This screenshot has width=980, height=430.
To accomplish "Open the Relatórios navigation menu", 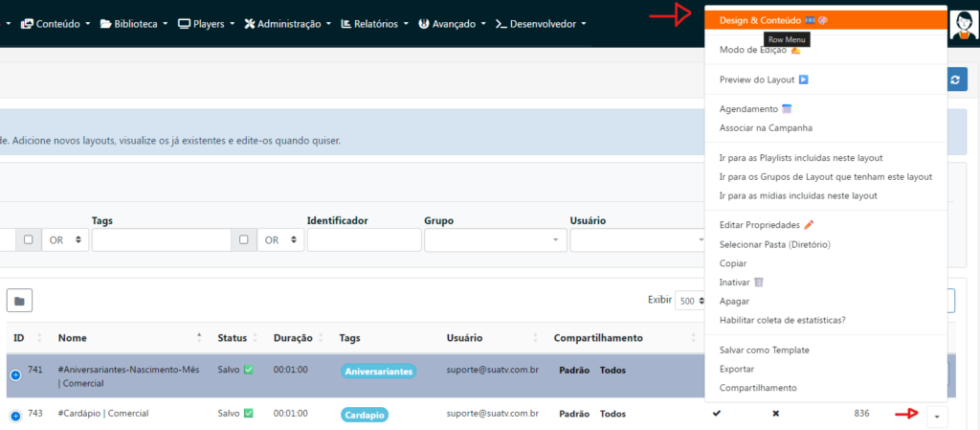I will point(374,23).
